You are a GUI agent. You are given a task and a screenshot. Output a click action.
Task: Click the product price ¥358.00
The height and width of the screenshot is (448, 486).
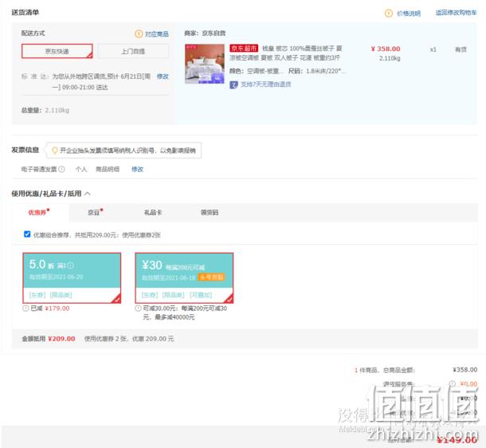point(386,49)
